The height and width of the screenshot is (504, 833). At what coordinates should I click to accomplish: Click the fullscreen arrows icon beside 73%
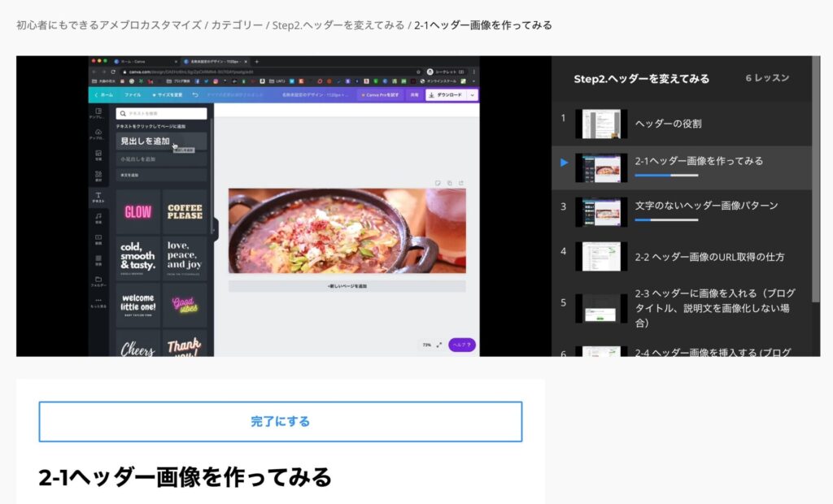tap(439, 345)
